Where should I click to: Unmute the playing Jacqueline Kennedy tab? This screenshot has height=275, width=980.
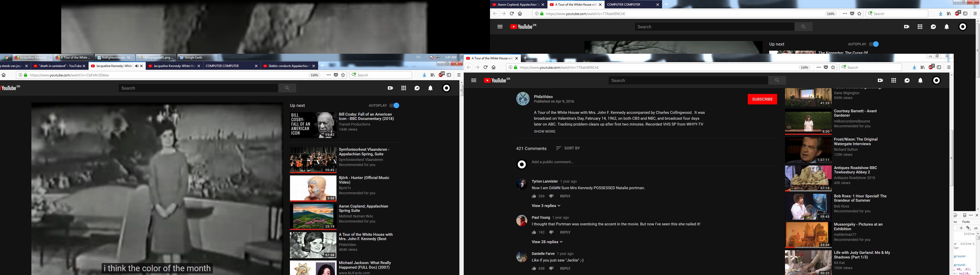[137, 66]
